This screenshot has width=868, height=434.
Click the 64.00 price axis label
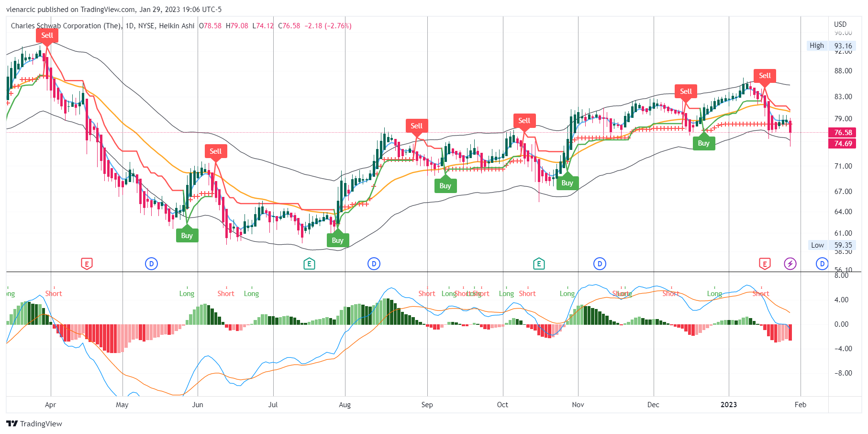tap(843, 212)
